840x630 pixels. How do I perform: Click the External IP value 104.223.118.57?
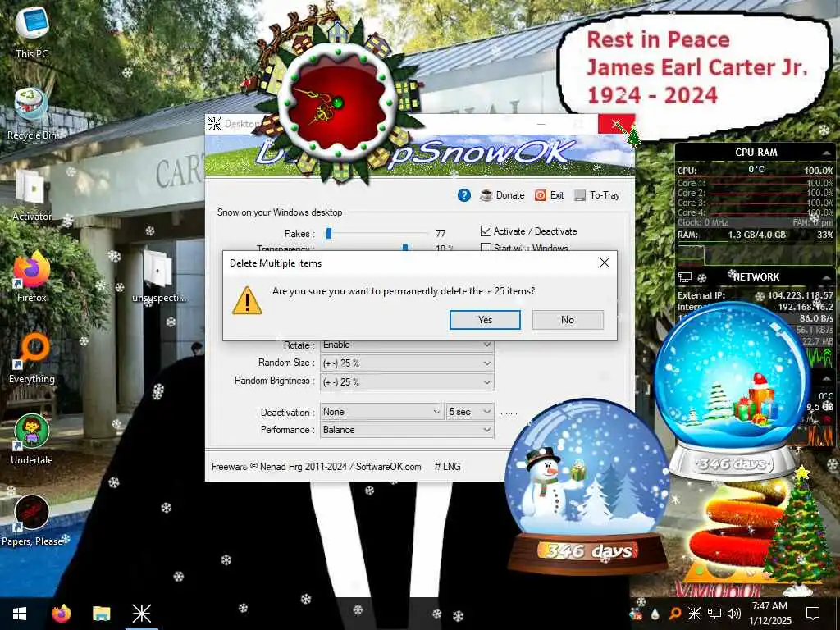click(x=801, y=295)
